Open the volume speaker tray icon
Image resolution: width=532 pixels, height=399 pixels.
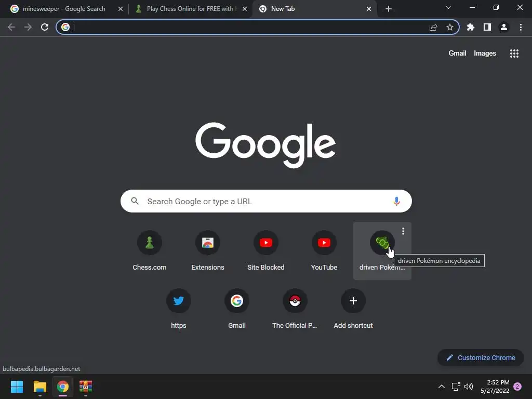click(x=469, y=387)
